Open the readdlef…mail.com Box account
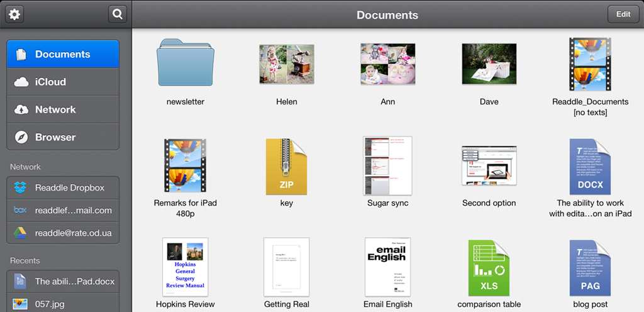644x312 pixels. click(x=63, y=210)
